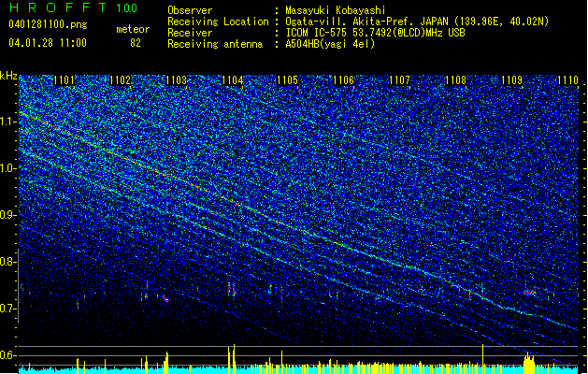Click the 'meteor' label
The height and width of the screenshot is (374, 588).
click(x=133, y=29)
